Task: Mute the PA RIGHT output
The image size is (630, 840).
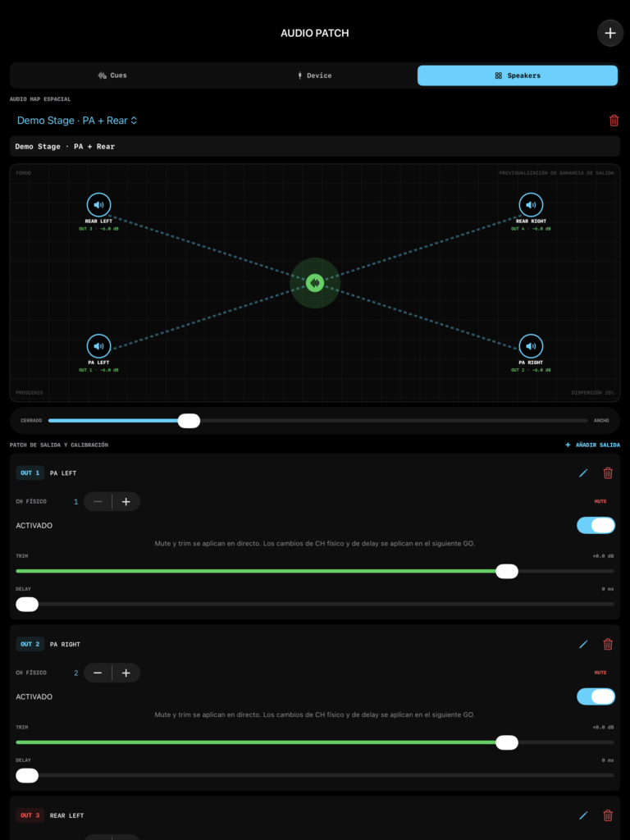Action: pyautogui.click(x=600, y=673)
